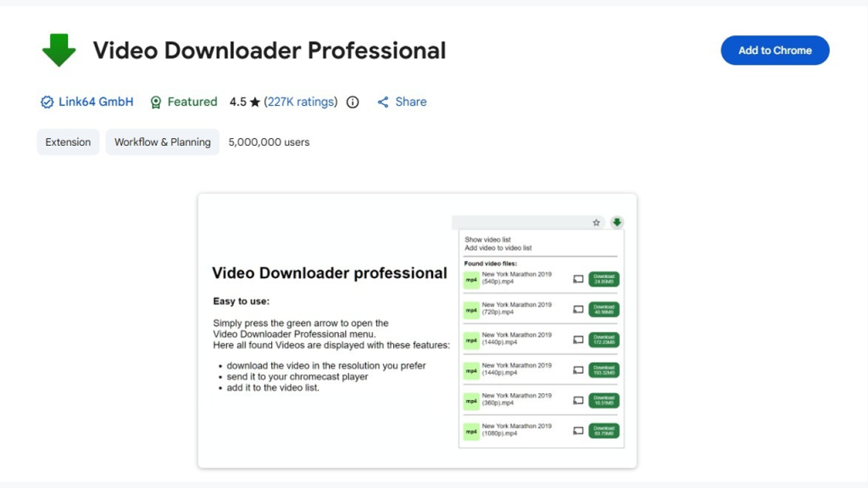The height and width of the screenshot is (488, 868).
Task: Click the verified badge beside Link64 GmbH
Action: click(47, 103)
